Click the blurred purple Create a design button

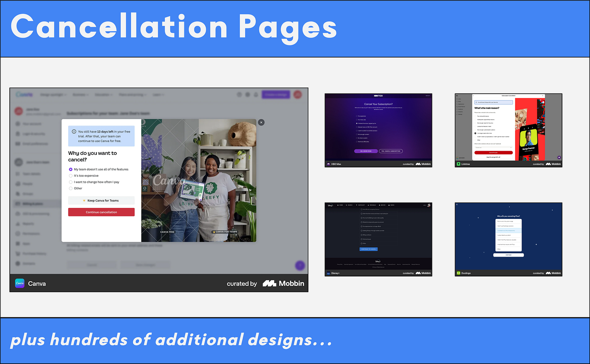pos(276,94)
